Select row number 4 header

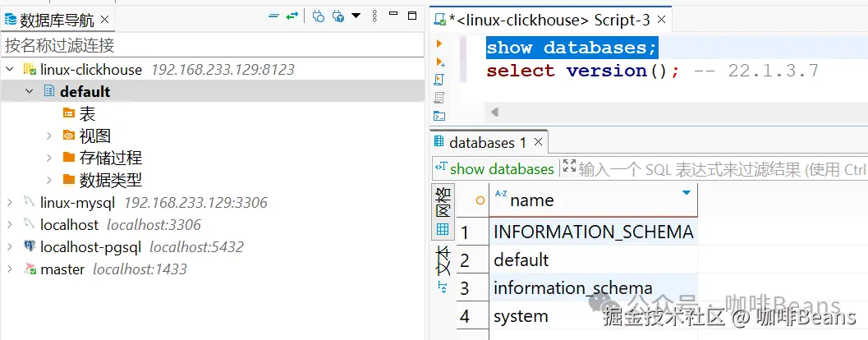pos(472,316)
